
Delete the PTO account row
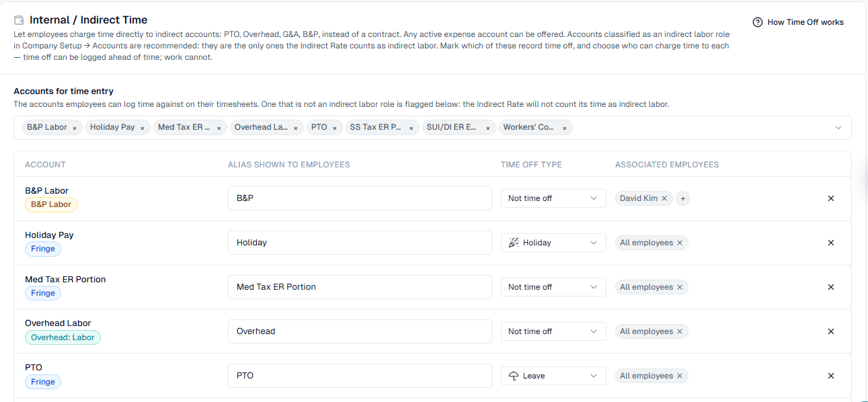pyautogui.click(x=831, y=376)
